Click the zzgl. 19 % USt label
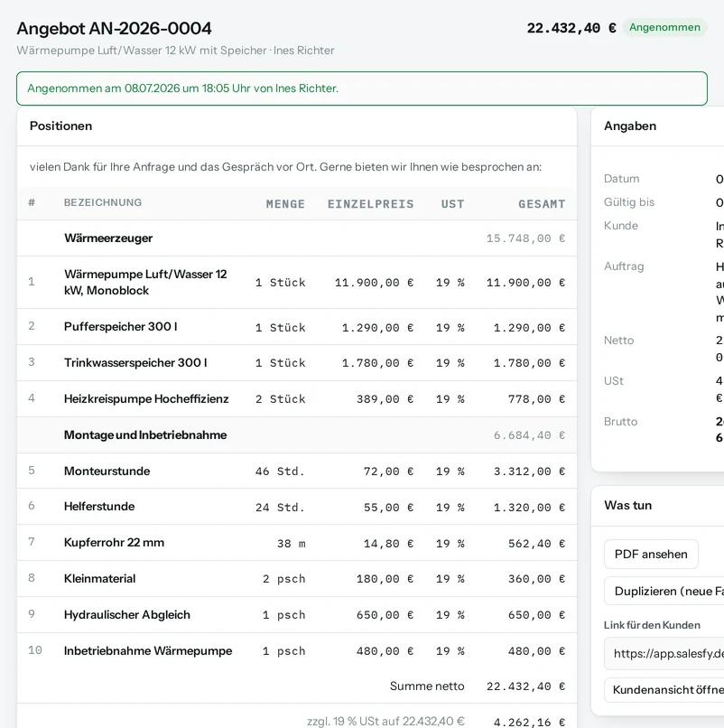Screen dimensions: 724x728 [385, 721]
